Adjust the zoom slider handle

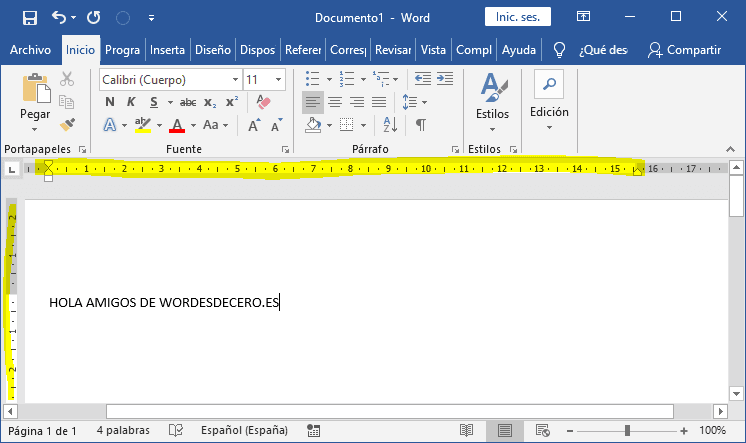pos(628,431)
